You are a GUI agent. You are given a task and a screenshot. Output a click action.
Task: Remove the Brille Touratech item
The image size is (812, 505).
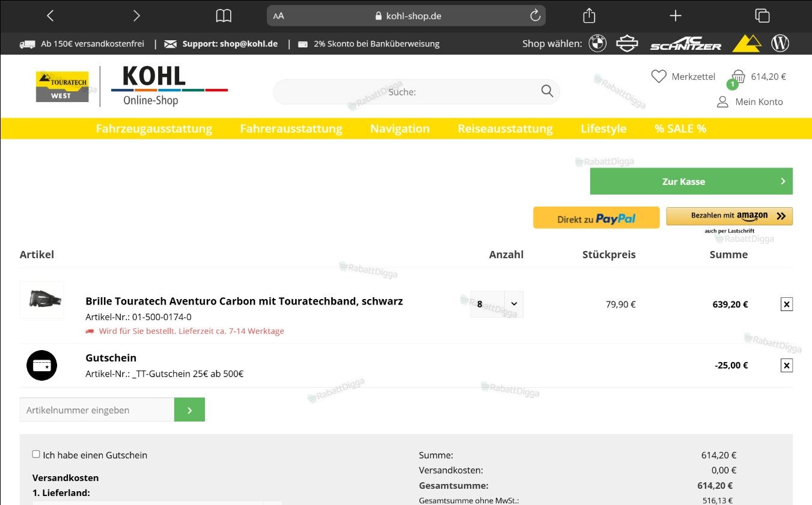click(x=786, y=304)
